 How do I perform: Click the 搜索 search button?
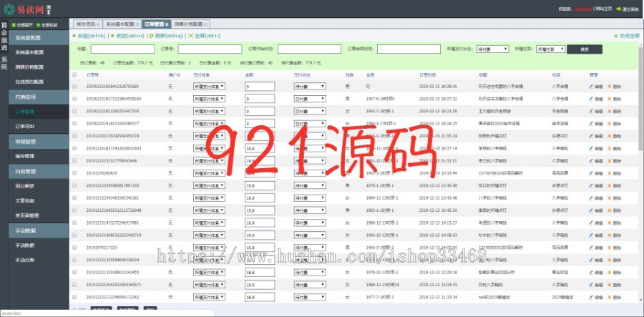(585, 49)
